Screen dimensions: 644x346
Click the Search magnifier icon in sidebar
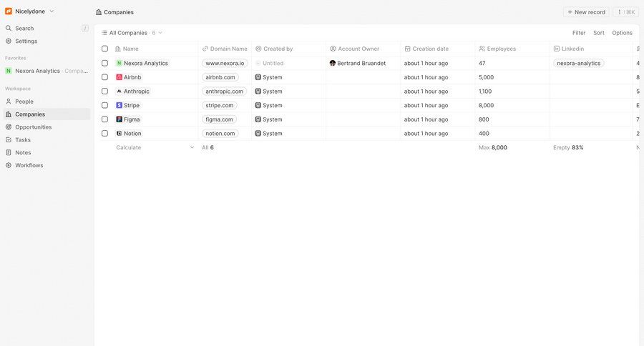(x=8, y=29)
